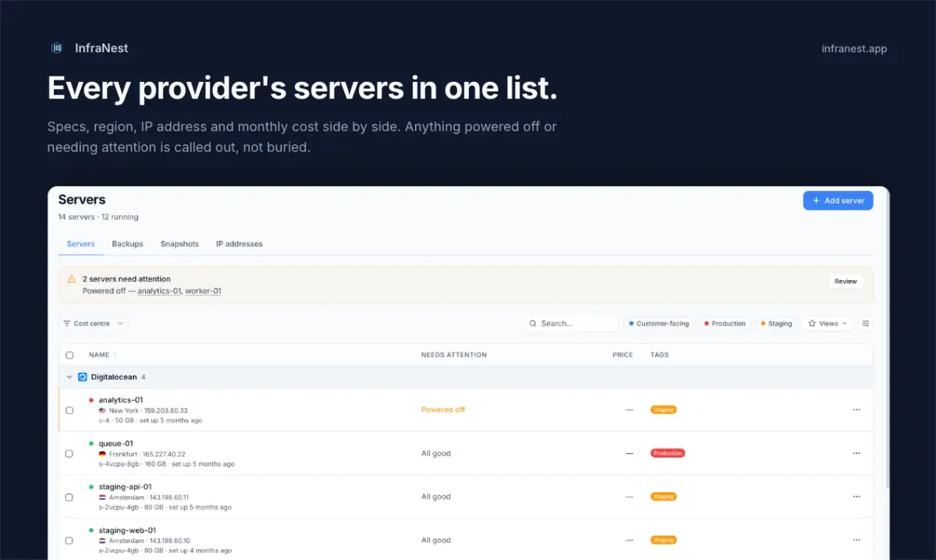This screenshot has height=560, width=936.
Task: Click the warning triangle icon in the attention banner
Action: 72,278
